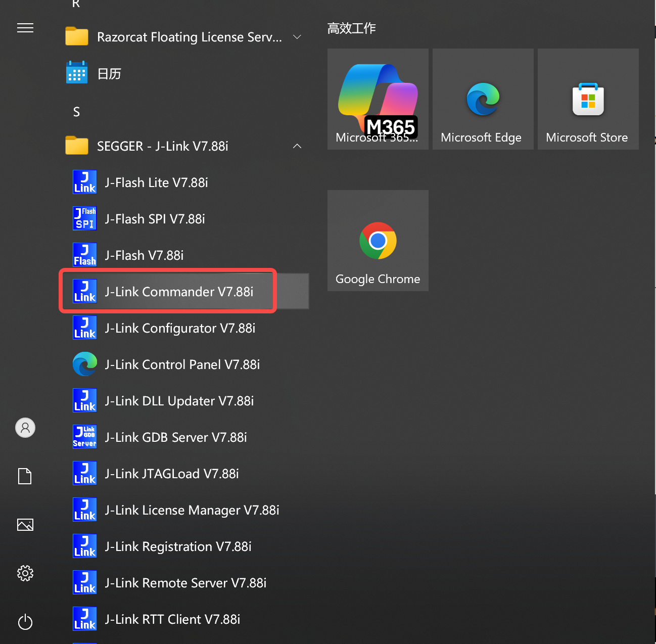Click J-Link Control Panel V7.88i label
Screen dimensions: 656x644
(182, 364)
